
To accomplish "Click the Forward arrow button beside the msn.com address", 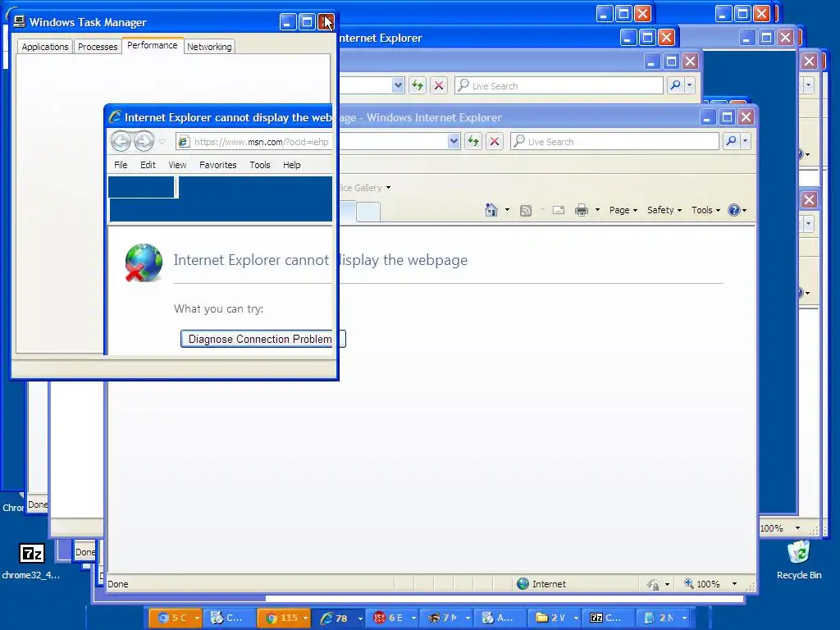I will [x=144, y=141].
